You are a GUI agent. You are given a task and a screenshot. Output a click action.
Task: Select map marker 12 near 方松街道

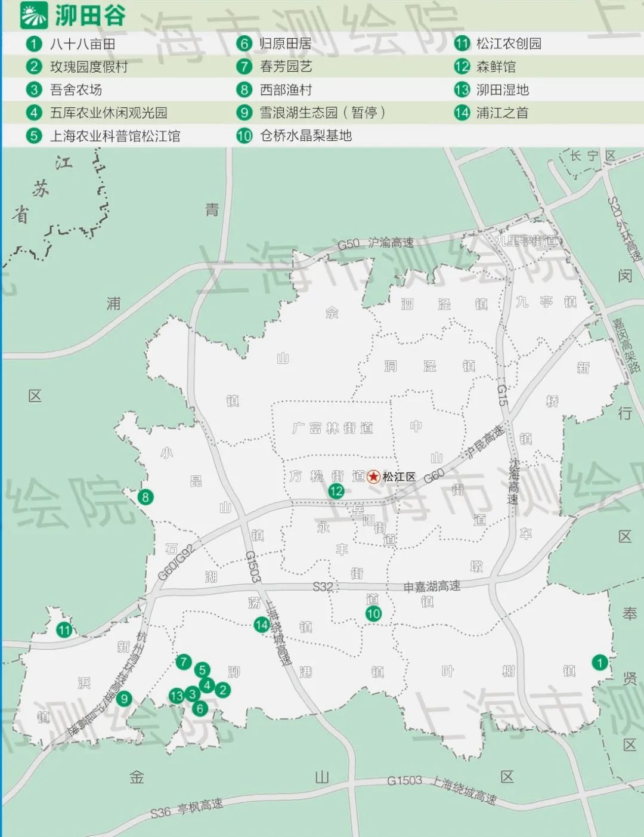point(336,491)
